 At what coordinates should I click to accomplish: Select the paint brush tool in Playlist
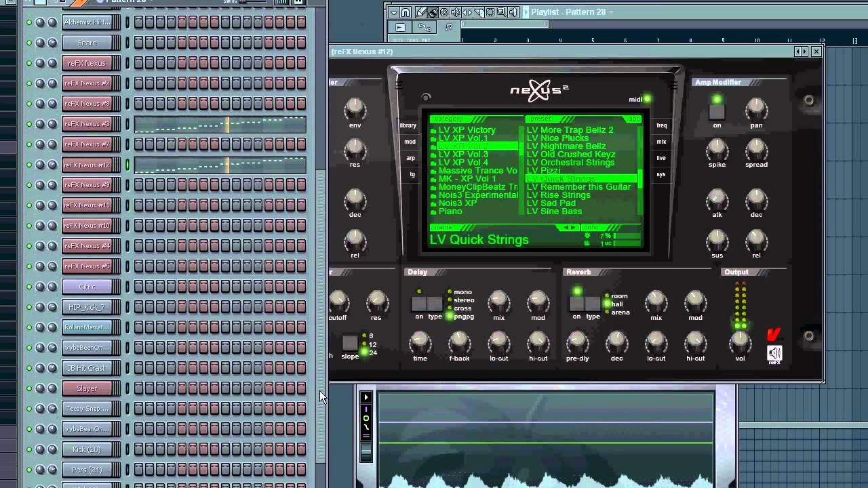tap(433, 12)
